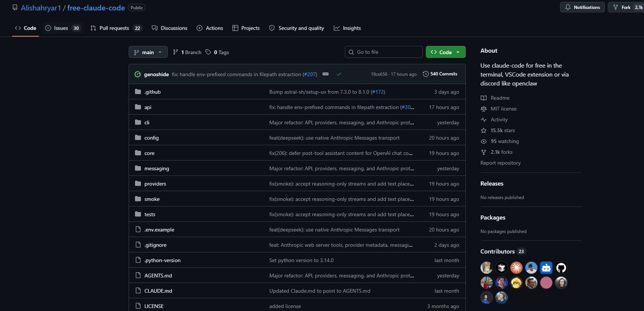
Task: Open the 540 Commits history
Action: click(x=441, y=74)
